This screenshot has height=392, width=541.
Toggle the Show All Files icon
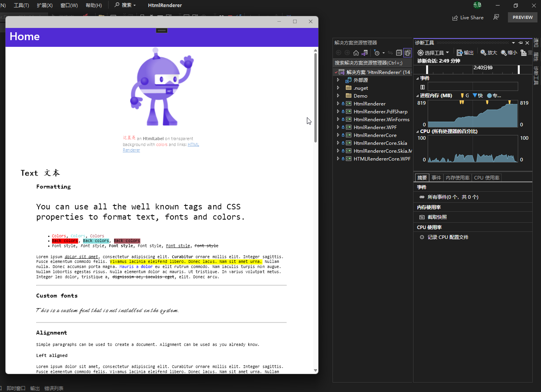408,53
